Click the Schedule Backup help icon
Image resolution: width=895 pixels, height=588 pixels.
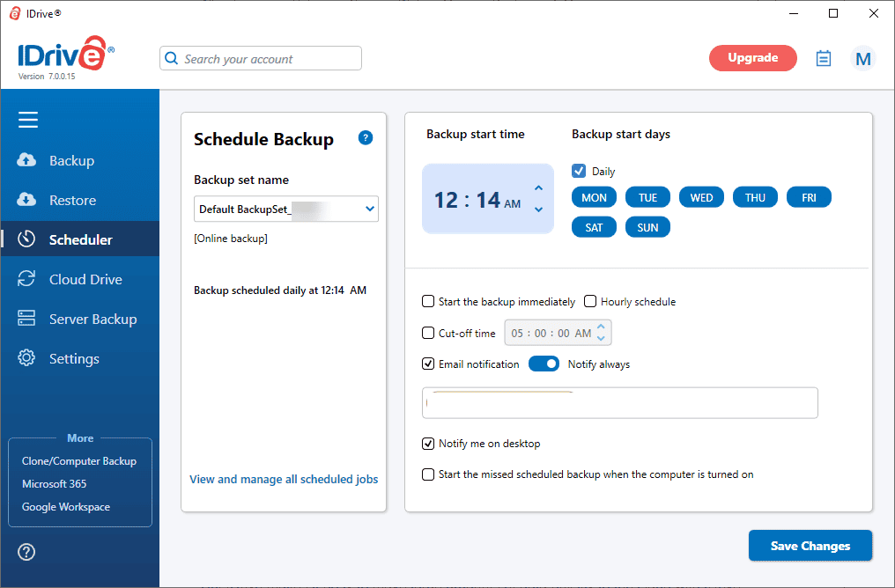(366, 137)
